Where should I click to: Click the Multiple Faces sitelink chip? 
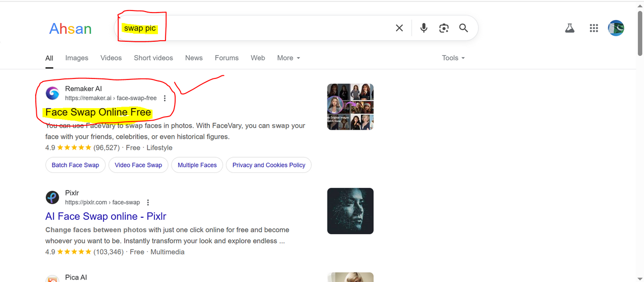(197, 165)
